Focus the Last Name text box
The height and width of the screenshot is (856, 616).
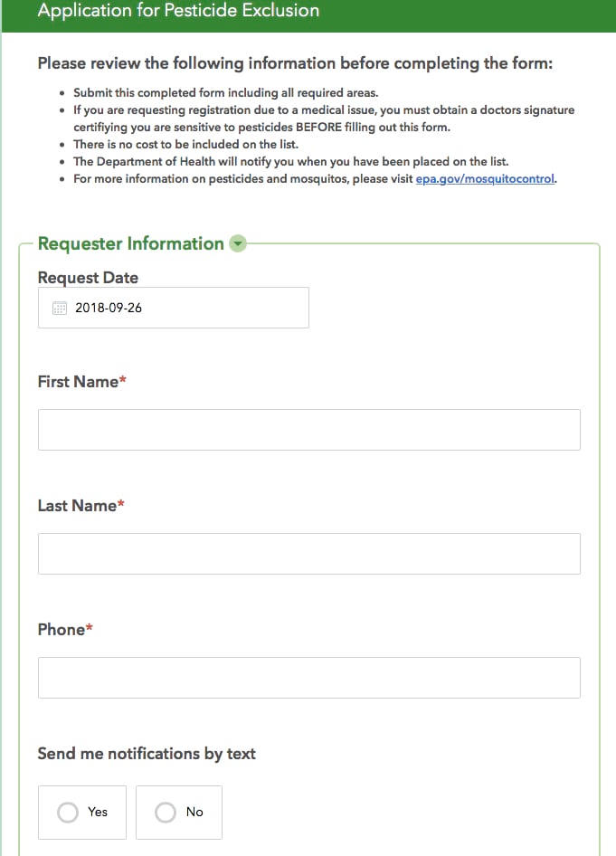pyautogui.click(x=308, y=554)
